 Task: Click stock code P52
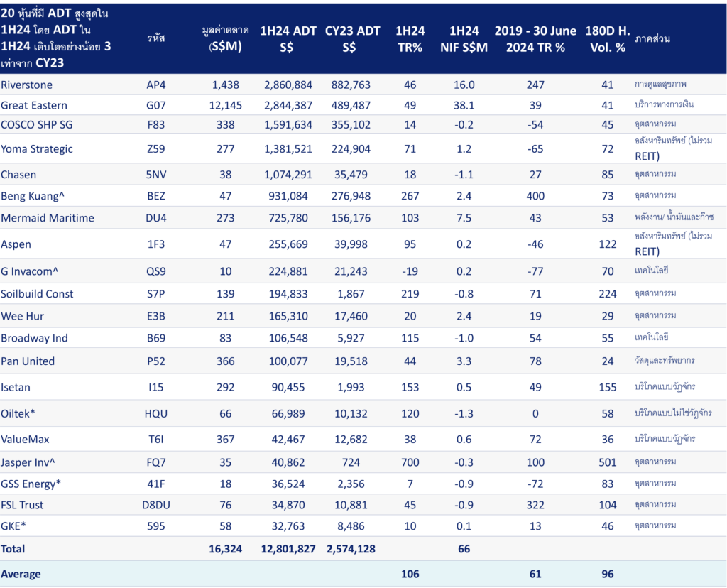[155, 361]
